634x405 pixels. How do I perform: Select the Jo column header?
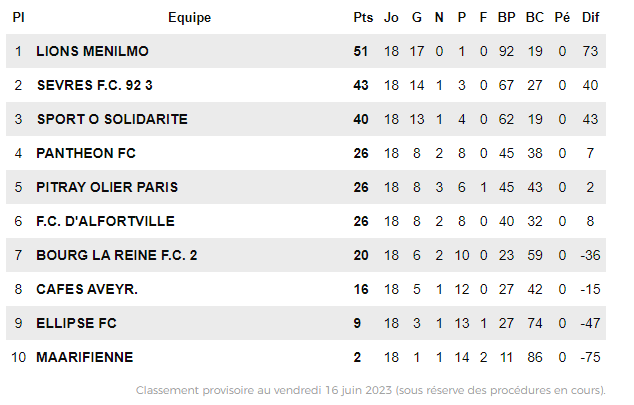(391, 17)
